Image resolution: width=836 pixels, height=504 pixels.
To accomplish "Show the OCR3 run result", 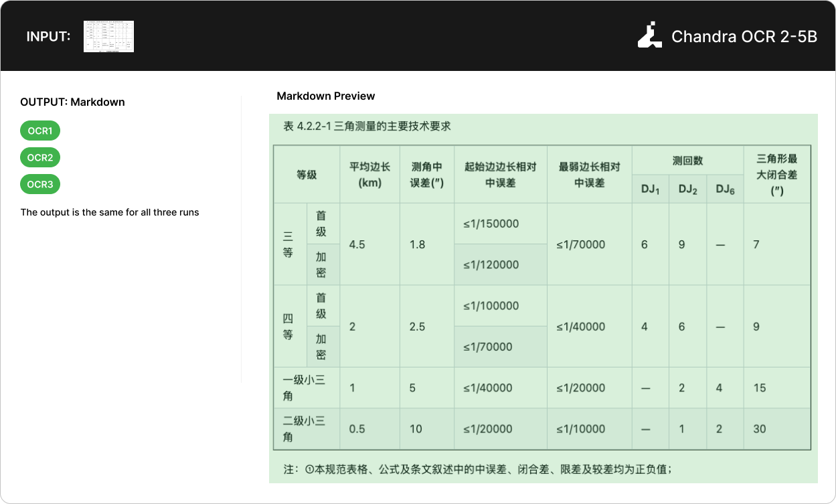I will 40,184.
